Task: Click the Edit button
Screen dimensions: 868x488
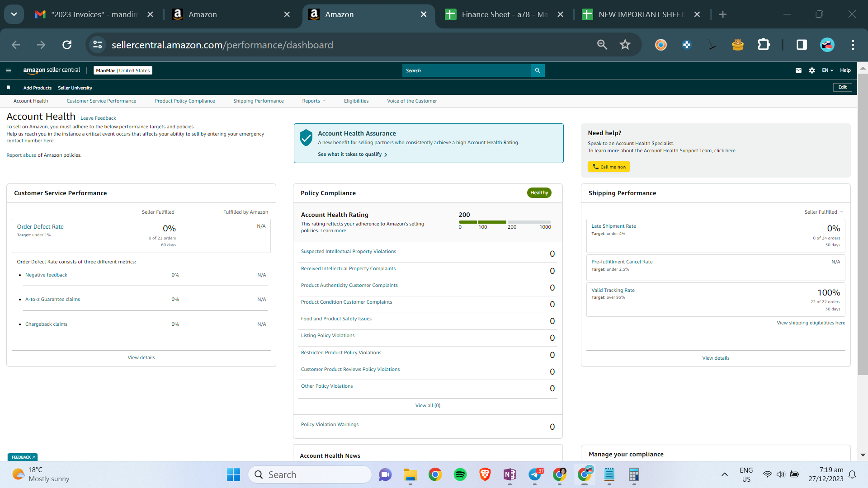Action: coord(843,87)
